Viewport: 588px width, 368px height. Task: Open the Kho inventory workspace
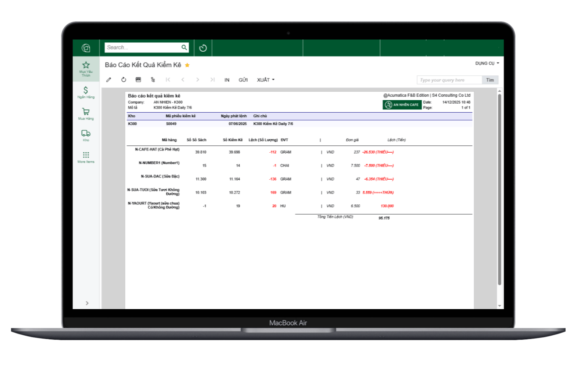click(86, 135)
